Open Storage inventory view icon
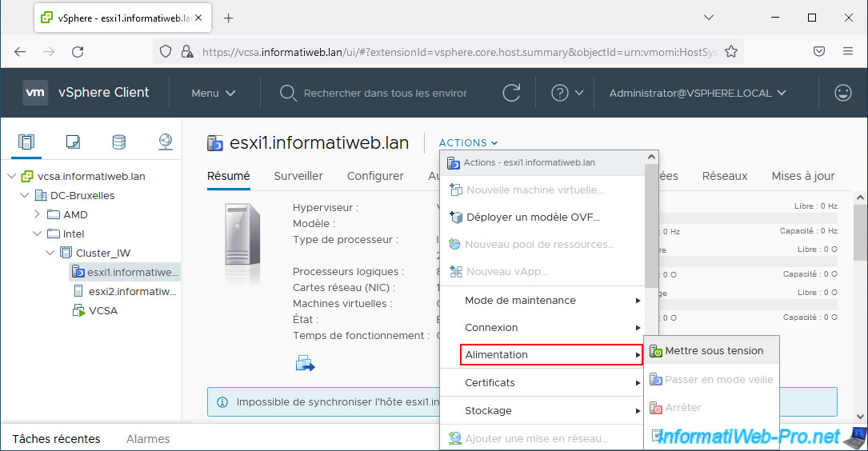This screenshot has width=868, height=451. [x=118, y=142]
